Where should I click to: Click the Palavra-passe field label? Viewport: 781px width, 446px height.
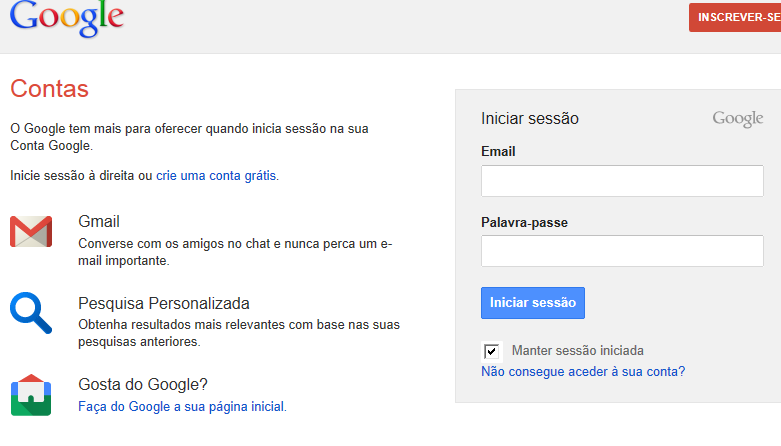pos(524,222)
